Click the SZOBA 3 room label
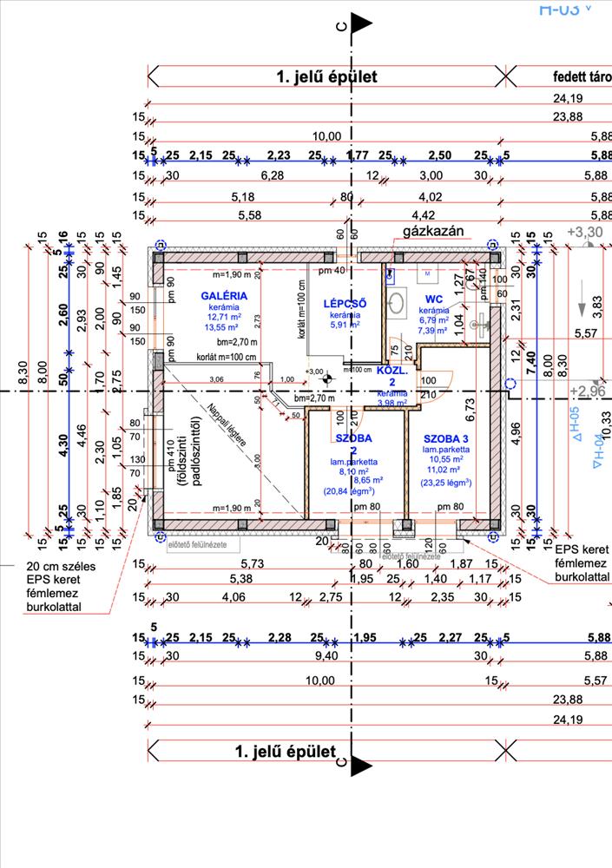The width and height of the screenshot is (612, 868). 446,439
